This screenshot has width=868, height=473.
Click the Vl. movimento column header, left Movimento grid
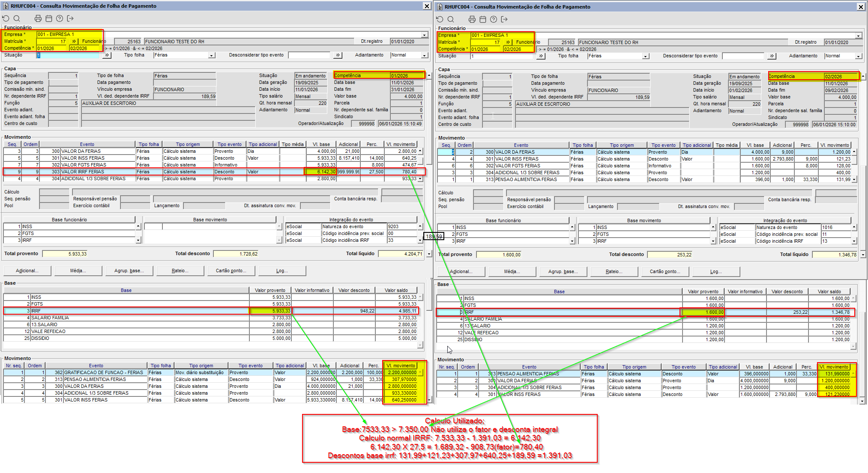(401, 144)
